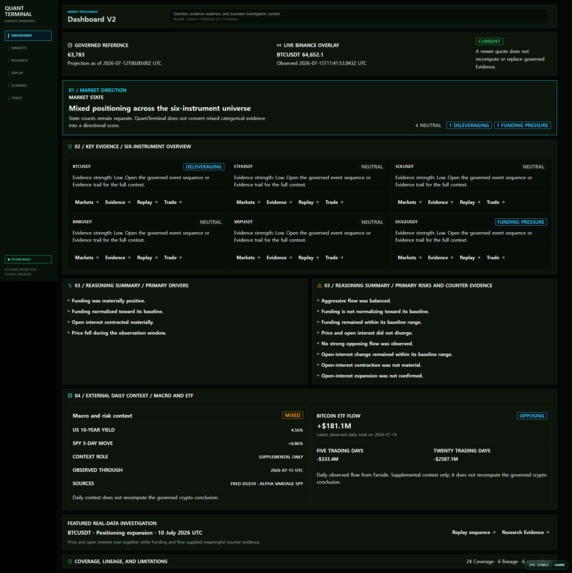Open the Evidence link on the DOGEUSDT card
Viewport: 572px width, 573px height.
pyautogui.click(x=441, y=258)
